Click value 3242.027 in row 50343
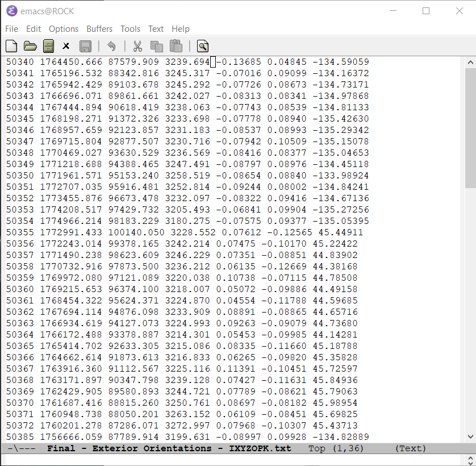The image size is (476, 466). [x=187, y=96]
